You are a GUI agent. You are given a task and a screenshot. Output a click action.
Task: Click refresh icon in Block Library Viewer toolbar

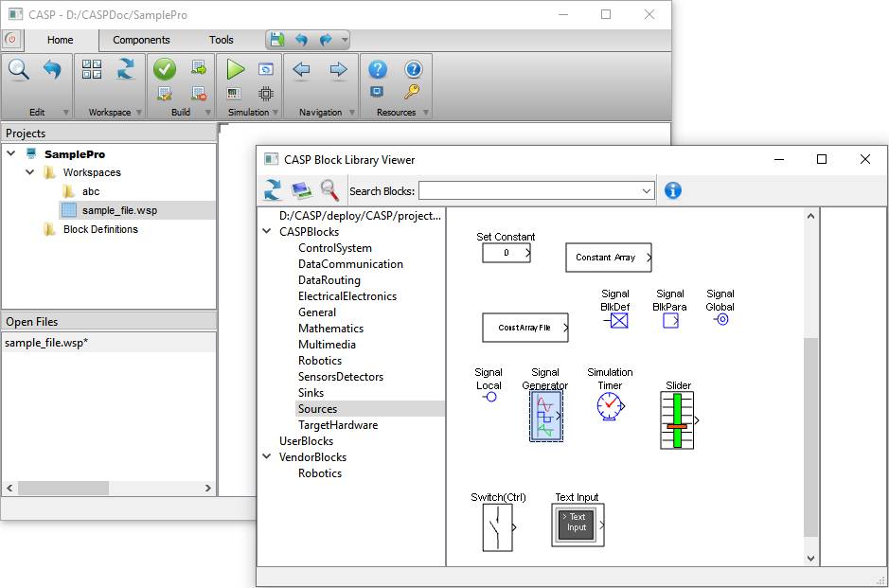point(273,190)
